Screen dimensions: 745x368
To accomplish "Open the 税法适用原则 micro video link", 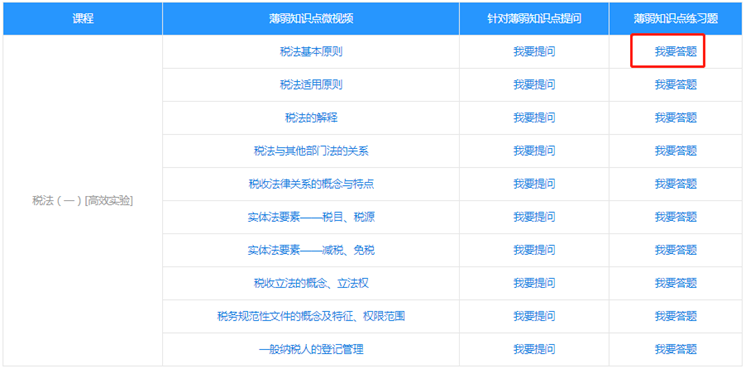I will pyautogui.click(x=311, y=85).
